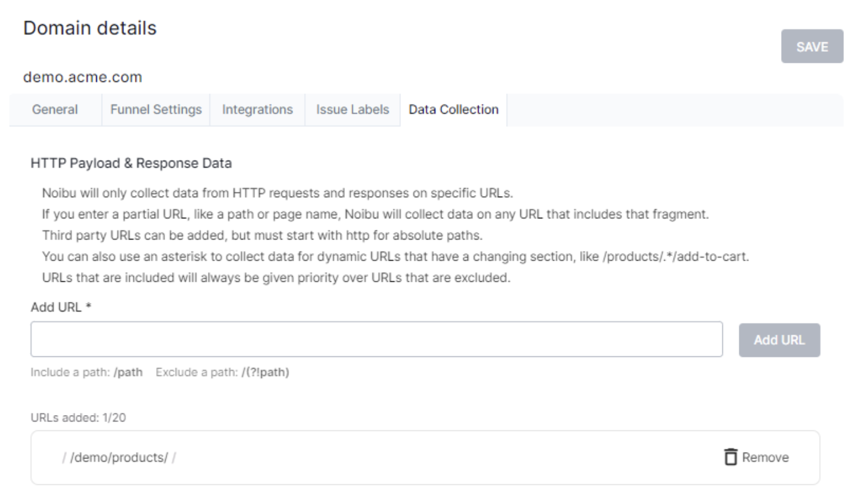The height and width of the screenshot is (499, 868).
Task: Click the trash can icon beside Remove
Action: tap(730, 457)
